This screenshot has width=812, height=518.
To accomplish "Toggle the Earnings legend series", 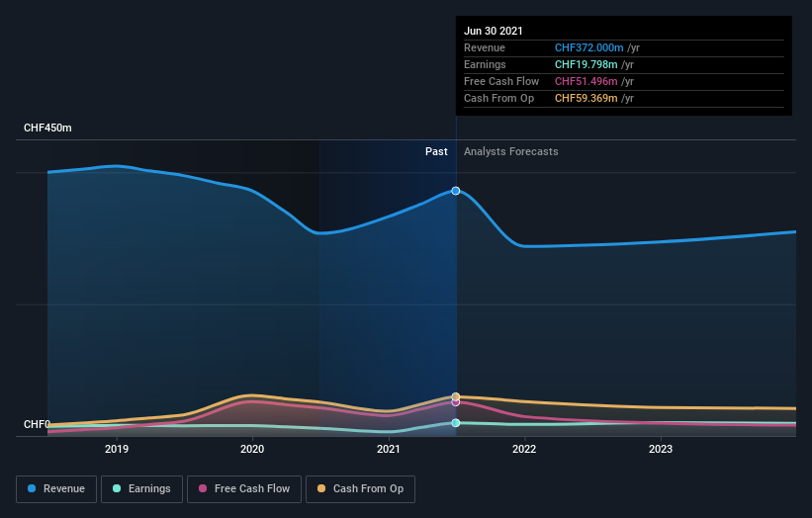I will [x=141, y=489].
